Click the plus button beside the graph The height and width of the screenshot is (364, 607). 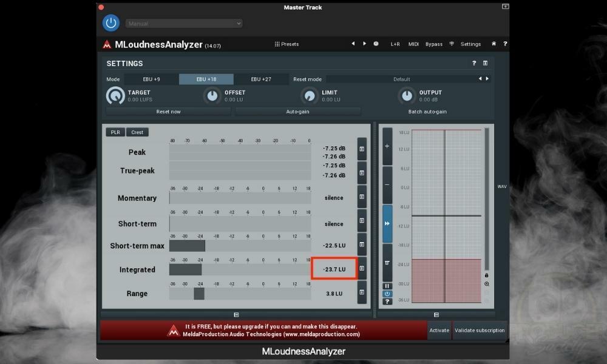click(x=387, y=146)
